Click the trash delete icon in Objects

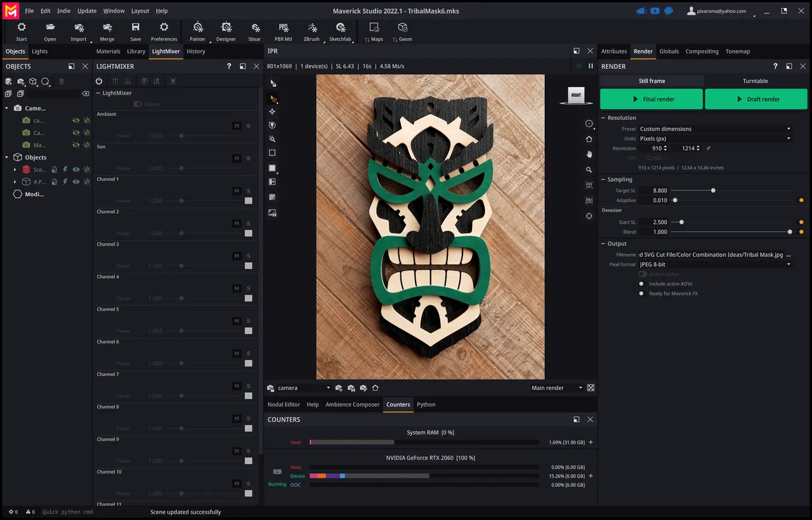click(x=62, y=81)
